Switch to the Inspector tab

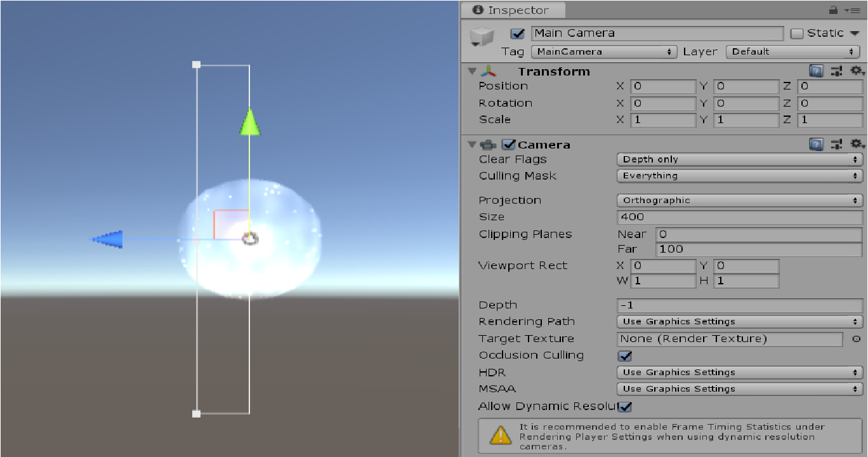[513, 10]
